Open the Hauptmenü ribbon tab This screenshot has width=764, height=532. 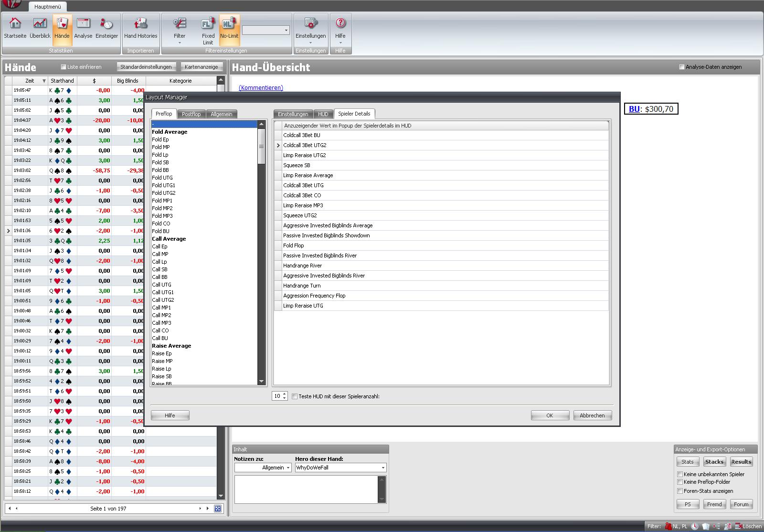tap(48, 7)
